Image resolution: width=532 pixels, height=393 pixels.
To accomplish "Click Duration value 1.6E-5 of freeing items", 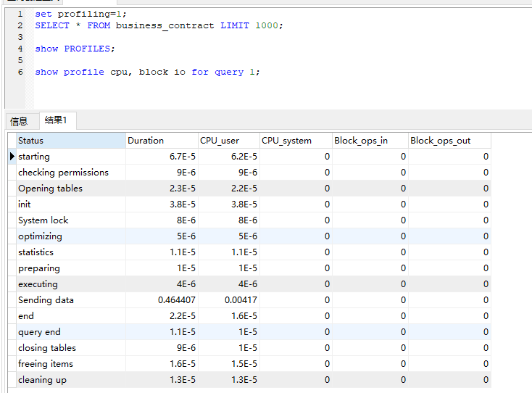I will click(x=183, y=364).
